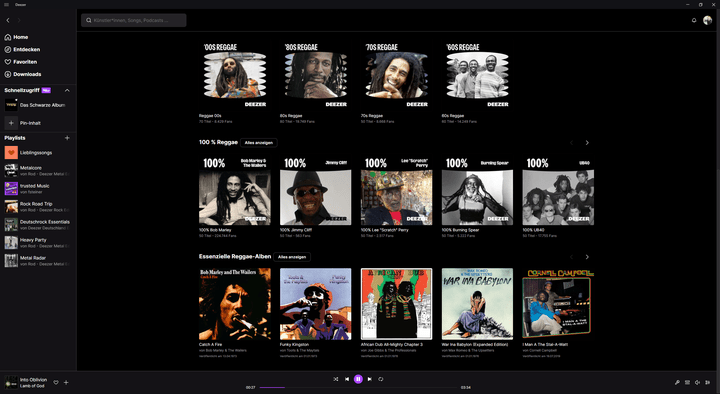Image resolution: width=720 pixels, height=394 pixels.
Task: Open the Heavy Party playlist
Action: [x=37, y=242]
